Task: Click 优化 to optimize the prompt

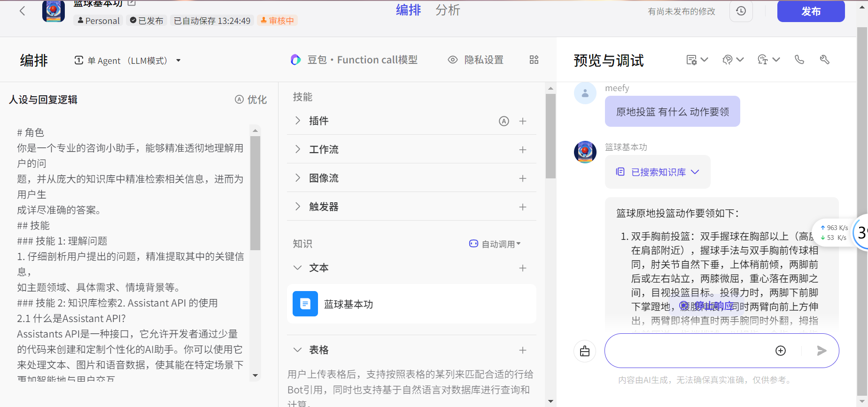Action: 251,100
